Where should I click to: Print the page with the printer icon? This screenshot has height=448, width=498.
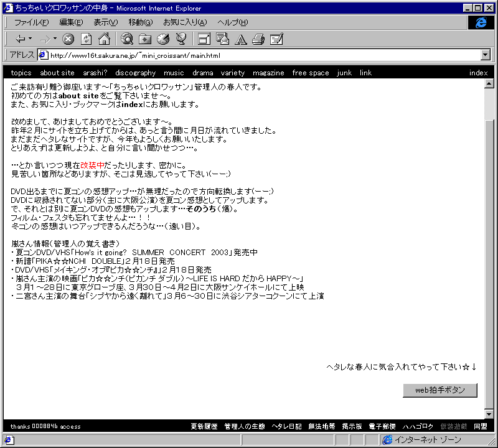pos(258,39)
